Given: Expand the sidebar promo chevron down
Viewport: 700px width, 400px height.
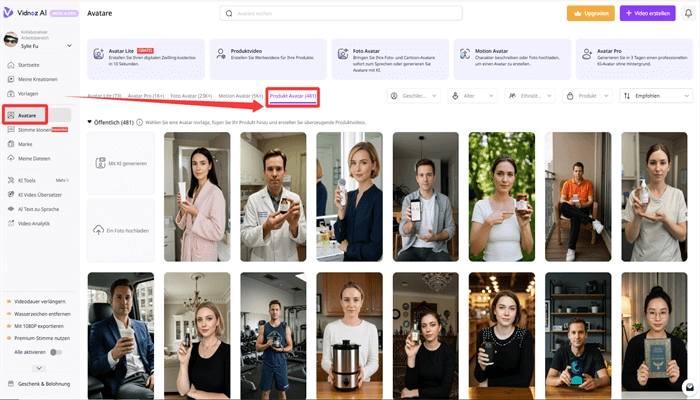Looking at the screenshot, I should (39, 368).
